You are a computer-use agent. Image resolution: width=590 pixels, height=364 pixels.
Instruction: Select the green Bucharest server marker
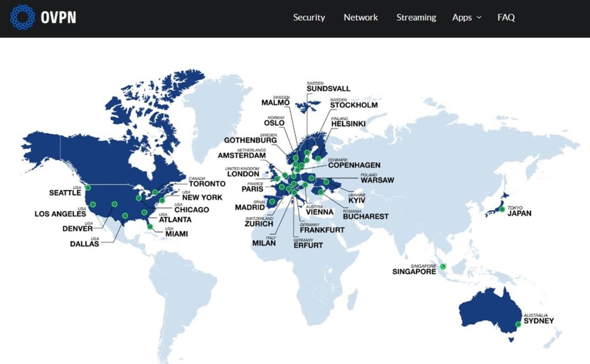[x=320, y=192]
